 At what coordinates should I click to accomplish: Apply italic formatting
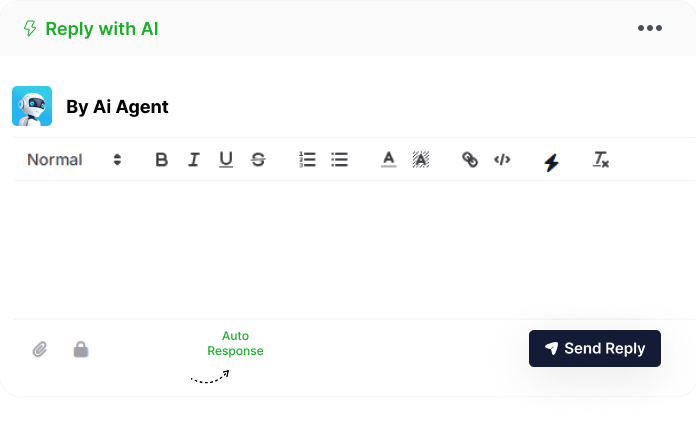194,159
